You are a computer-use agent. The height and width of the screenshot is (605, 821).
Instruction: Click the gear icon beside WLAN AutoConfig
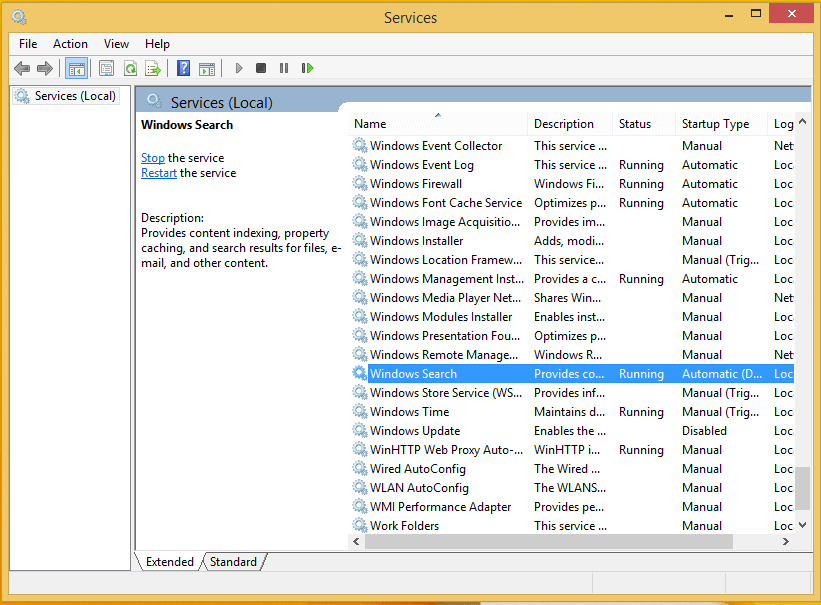coord(360,488)
